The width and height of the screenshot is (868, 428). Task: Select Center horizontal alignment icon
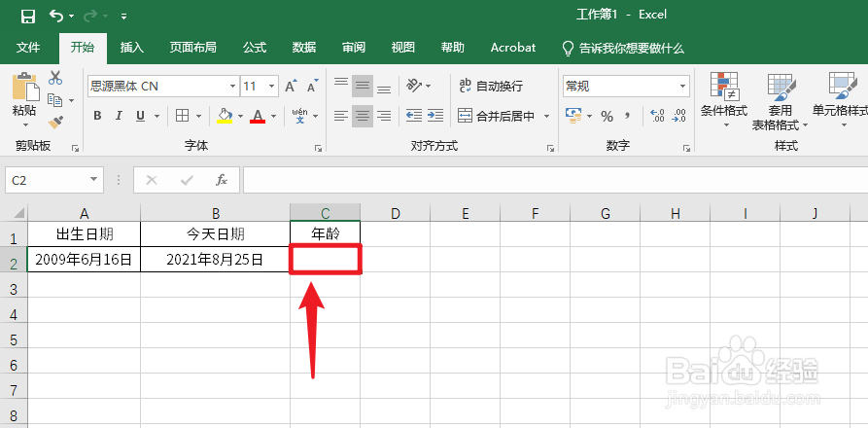coord(363,116)
